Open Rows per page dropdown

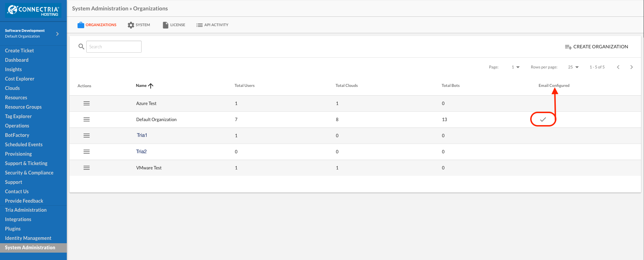tap(574, 67)
